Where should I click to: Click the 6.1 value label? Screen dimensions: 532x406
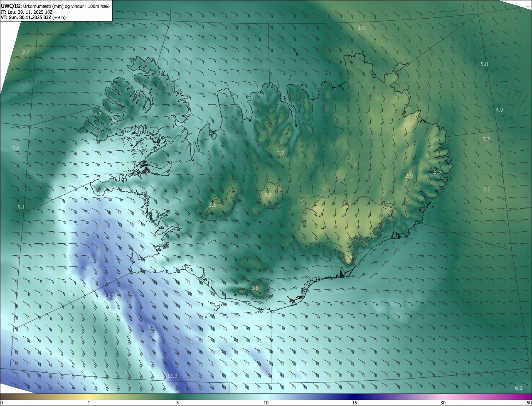(519, 388)
